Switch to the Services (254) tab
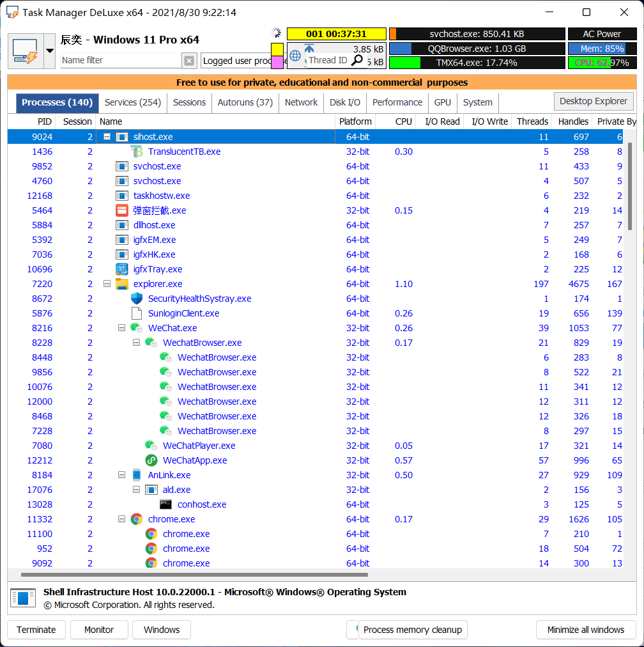 (132, 102)
